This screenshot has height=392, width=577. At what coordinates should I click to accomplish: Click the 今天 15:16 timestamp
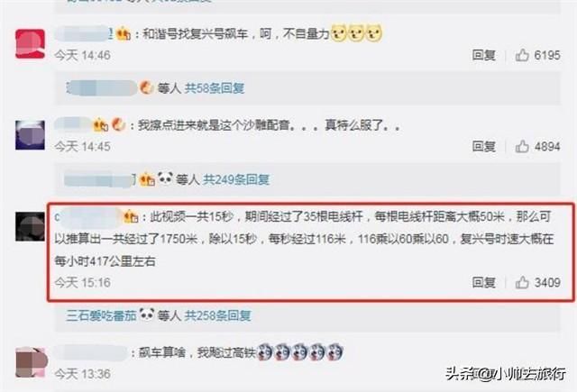click(x=82, y=282)
